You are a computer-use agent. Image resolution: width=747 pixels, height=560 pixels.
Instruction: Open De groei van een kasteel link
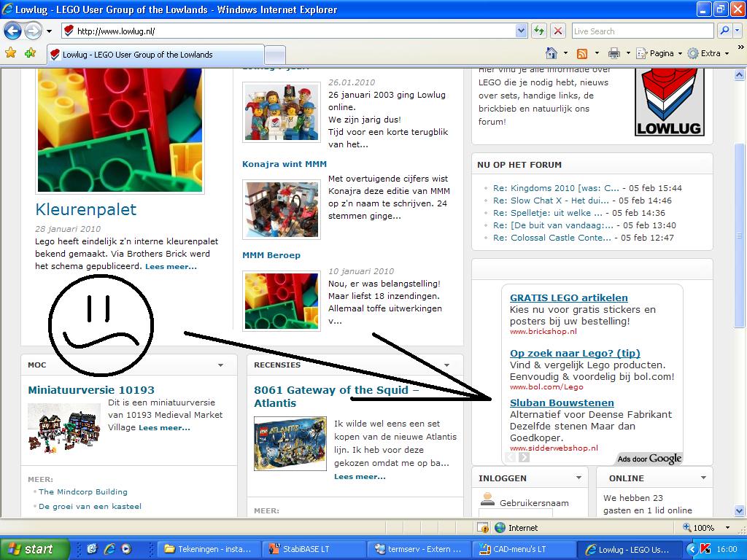point(90,507)
